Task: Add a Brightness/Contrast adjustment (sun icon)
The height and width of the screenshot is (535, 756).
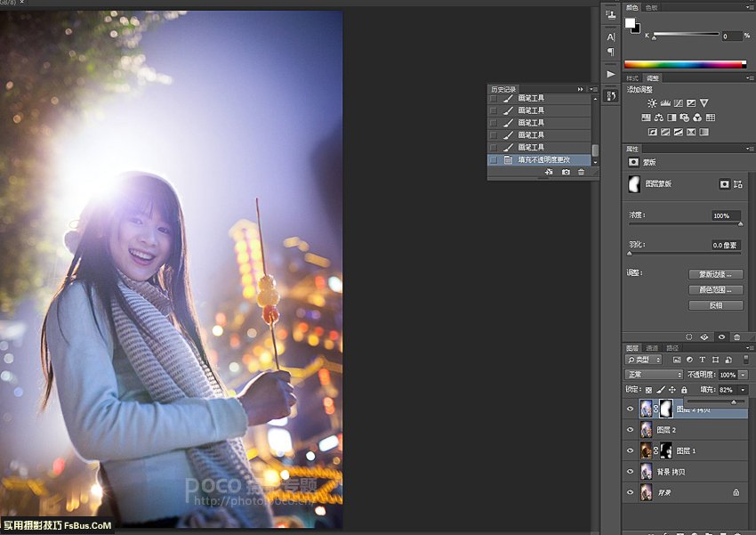Action: click(652, 103)
